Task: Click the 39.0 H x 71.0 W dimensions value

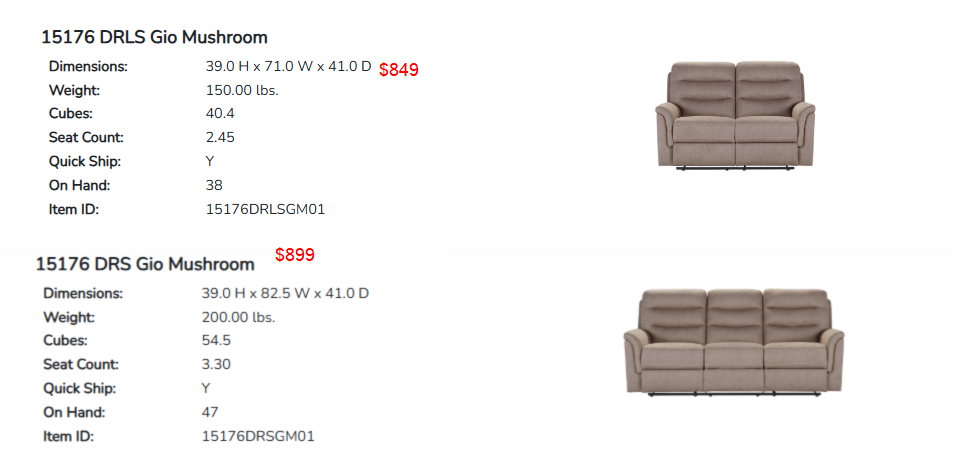Action: coord(288,67)
